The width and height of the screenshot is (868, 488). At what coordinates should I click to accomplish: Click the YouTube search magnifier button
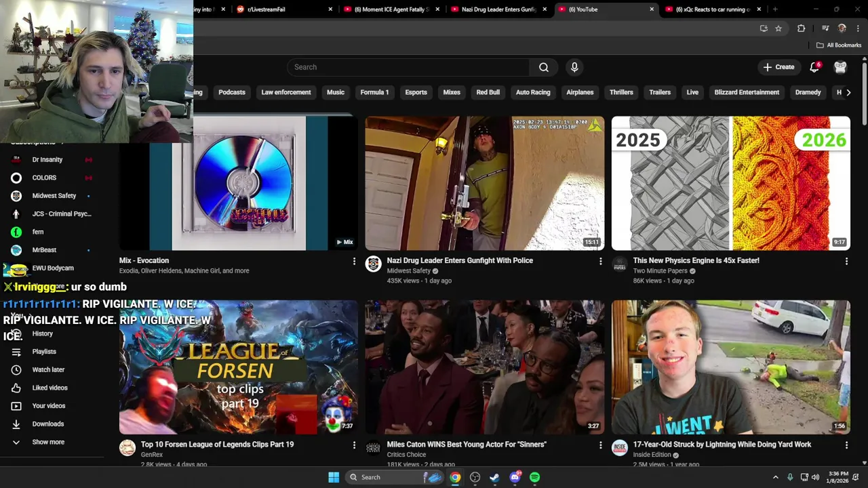[x=544, y=67]
